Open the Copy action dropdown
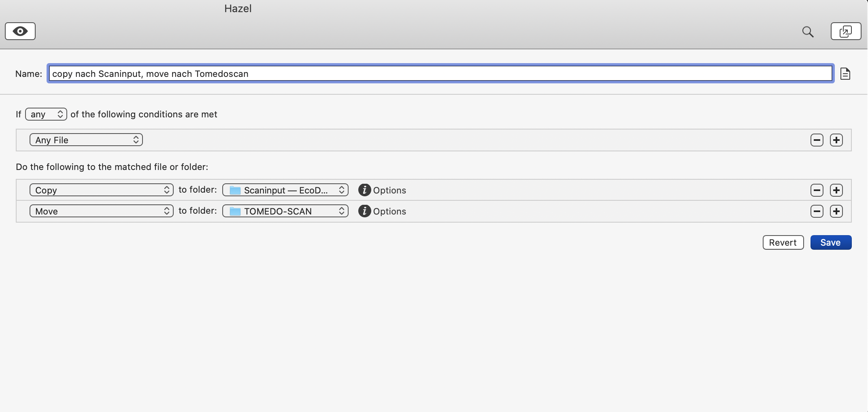 102,190
